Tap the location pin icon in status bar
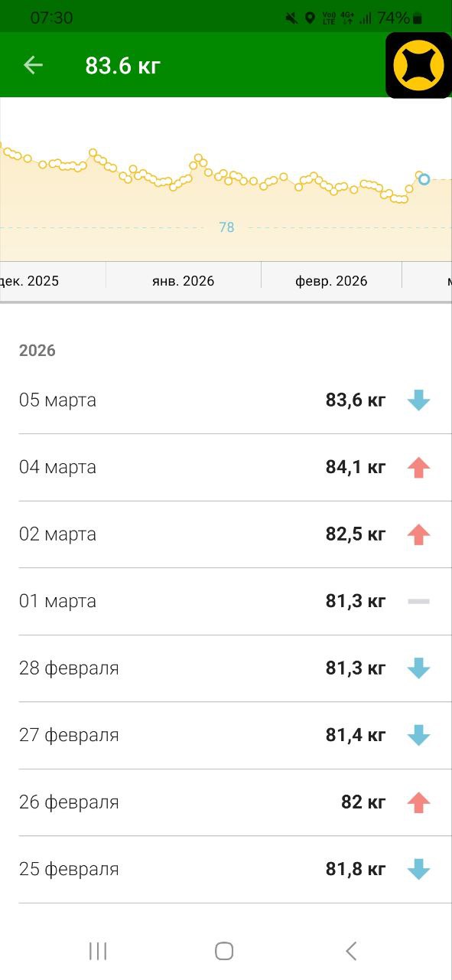The image size is (452, 980). pyautogui.click(x=311, y=17)
